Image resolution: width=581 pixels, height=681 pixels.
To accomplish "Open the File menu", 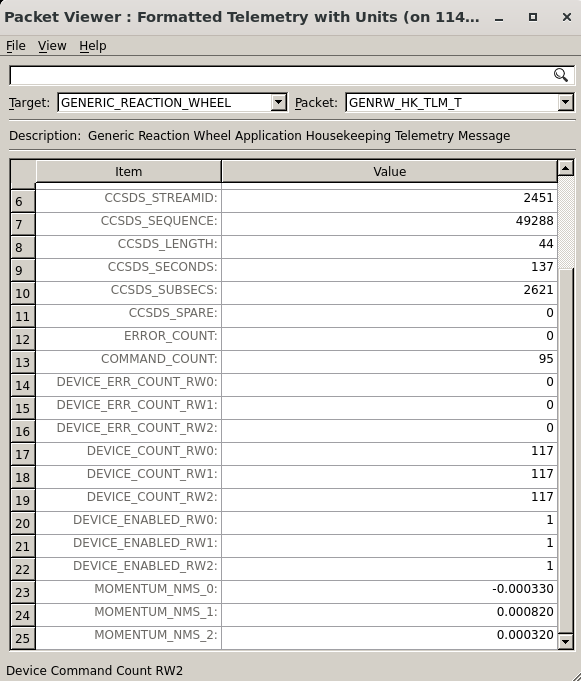I will (x=16, y=46).
